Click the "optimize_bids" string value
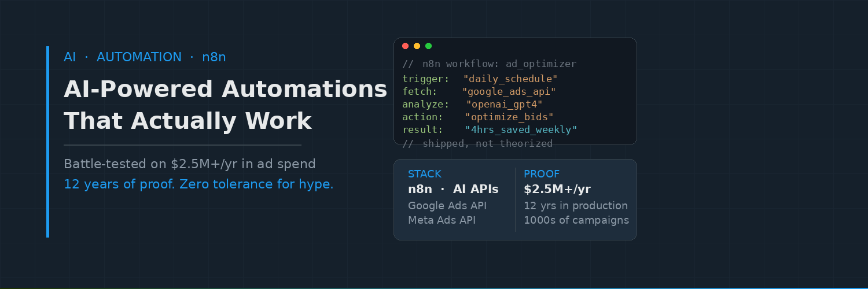868x289 pixels. [509, 117]
